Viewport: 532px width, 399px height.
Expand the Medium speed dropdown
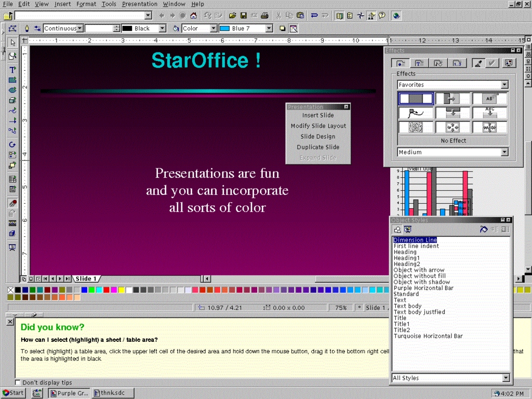(504, 152)
